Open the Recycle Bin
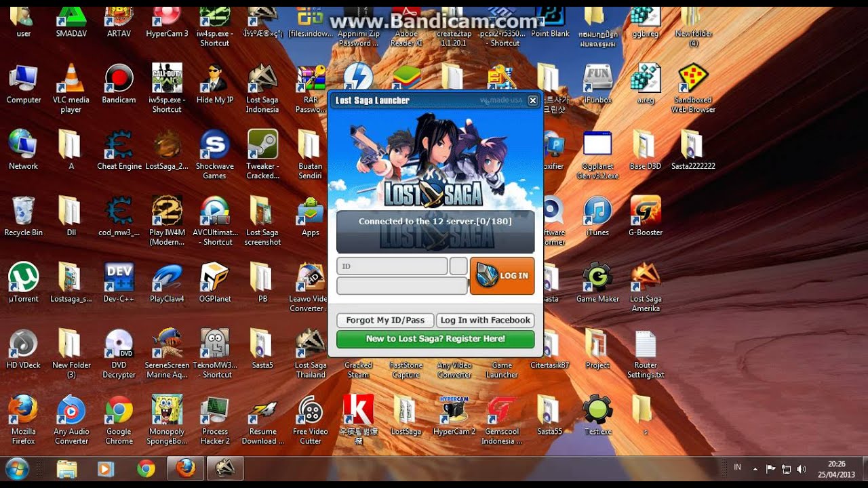 (23, 217)
